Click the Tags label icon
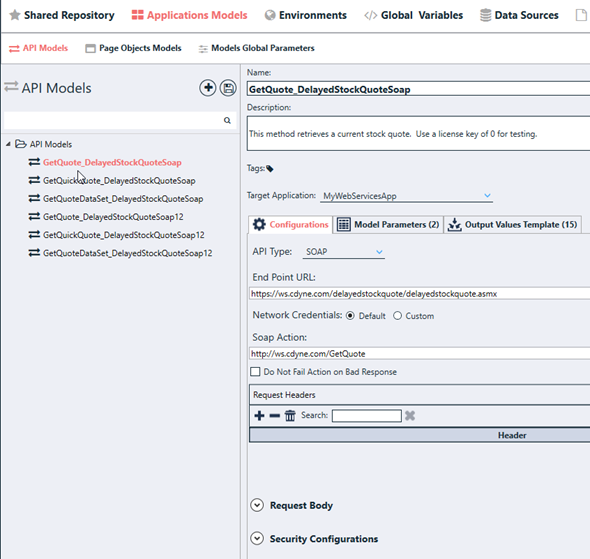This screenshot has width=590, height=559. click(x=270, y=169)
